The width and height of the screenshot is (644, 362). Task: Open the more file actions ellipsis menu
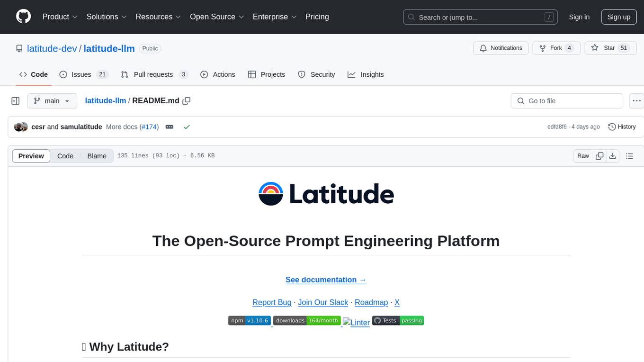[636, 101]
